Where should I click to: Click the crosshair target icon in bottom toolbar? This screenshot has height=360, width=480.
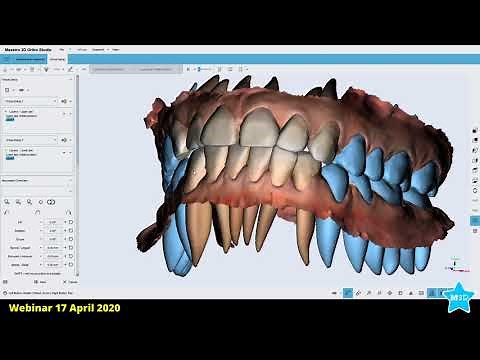[x=390, y=293]
